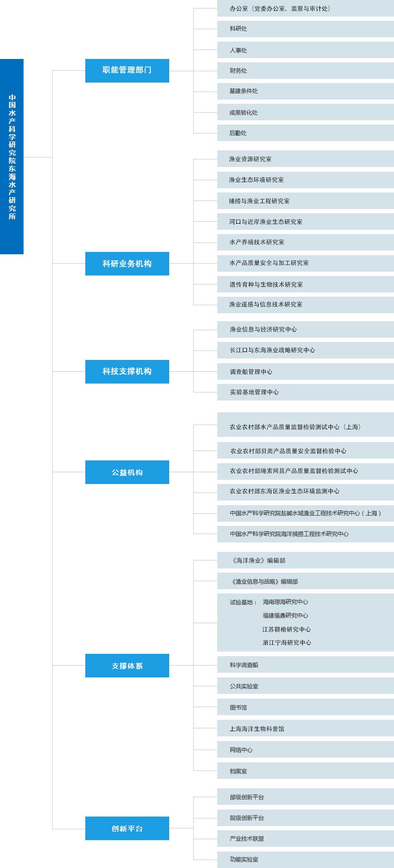Open 农业农村部水产品质量监督检验测试中心（上海）
394x868 pixels.
305,425
